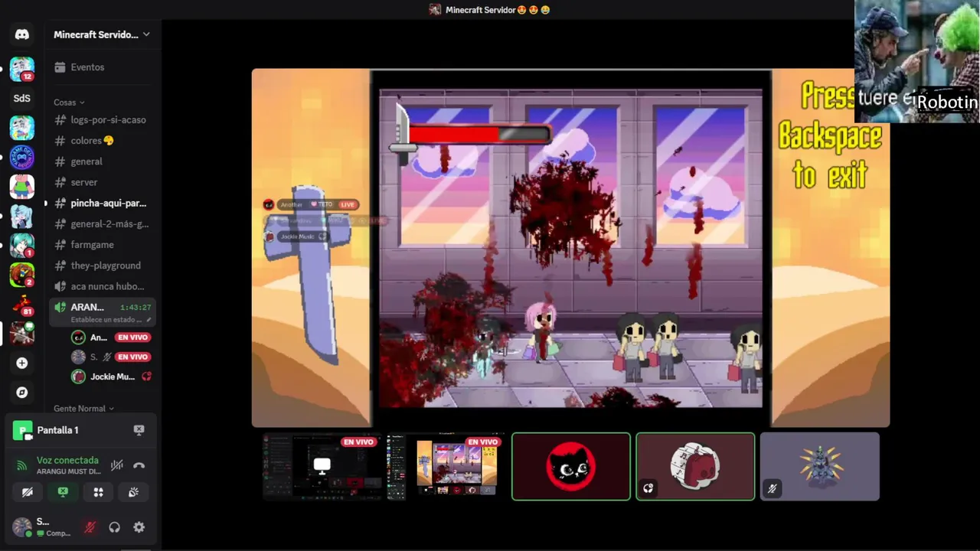980x551 pixels.
Task: Join aca nunca hubo... voice channel
Action: click(x=102, y=286)
